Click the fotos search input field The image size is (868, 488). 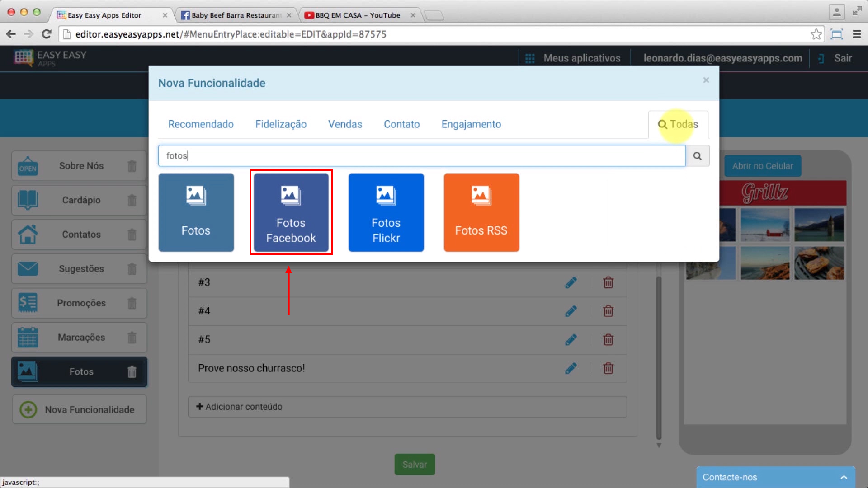click(x=420, y=156)
